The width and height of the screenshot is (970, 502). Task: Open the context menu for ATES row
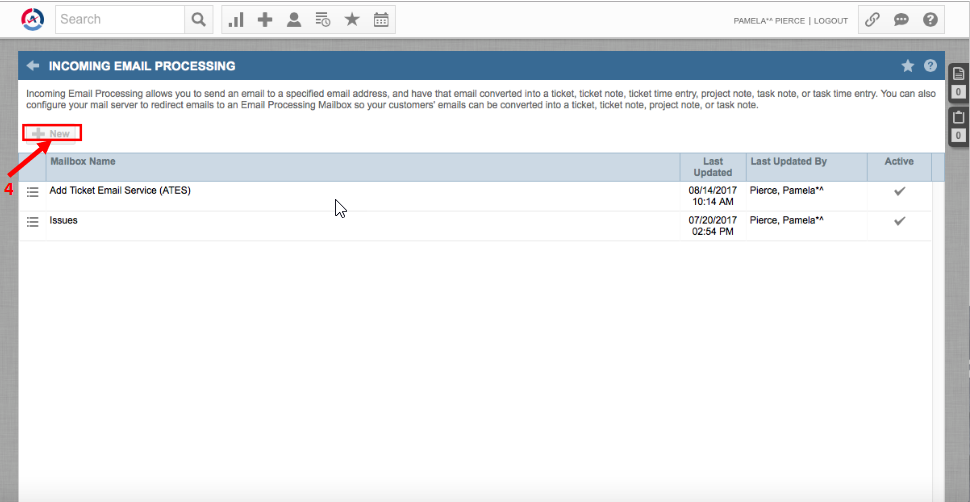32,191
